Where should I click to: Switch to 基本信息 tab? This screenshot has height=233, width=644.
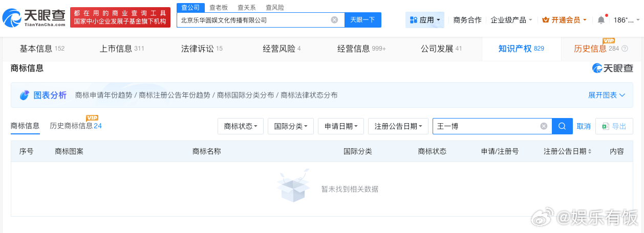(x=42, y=49)
